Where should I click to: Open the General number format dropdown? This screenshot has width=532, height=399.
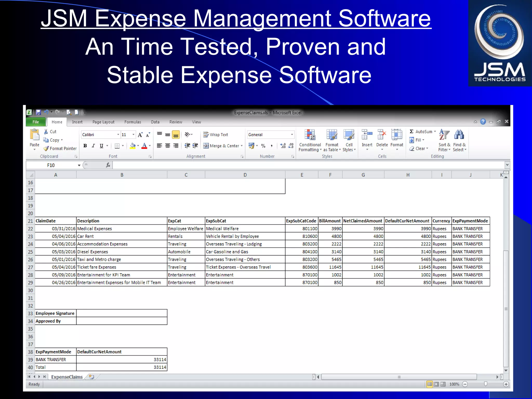click(292, 135)
